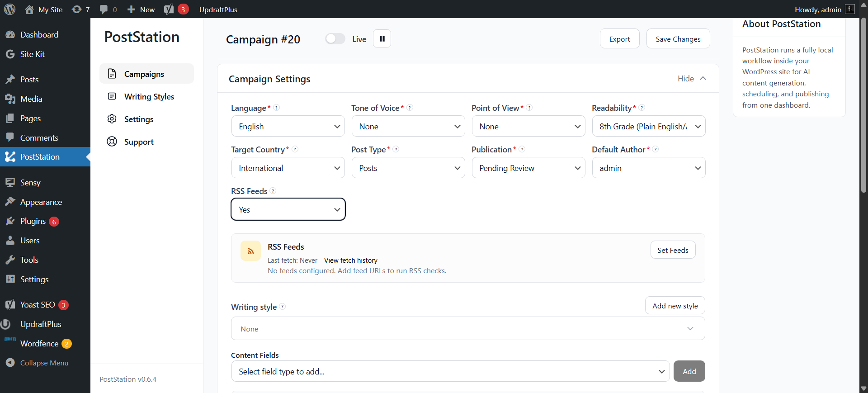Click the Yoast icon in the admin bar
This screenshot has height=393, width=868.
point(169,9)
